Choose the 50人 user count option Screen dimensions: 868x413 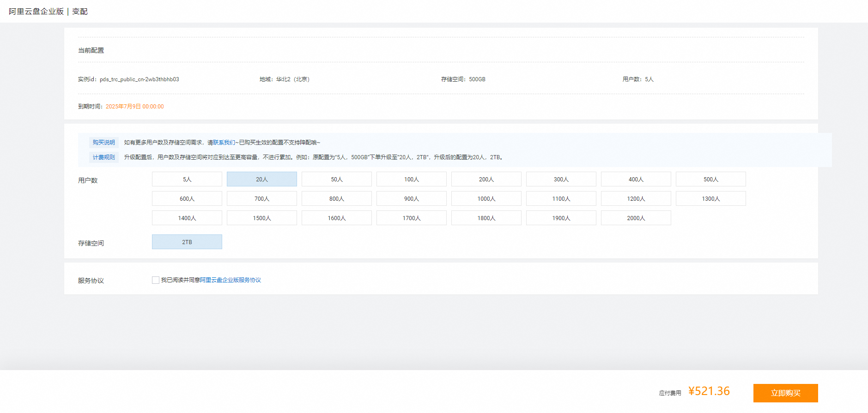[337, 179]
